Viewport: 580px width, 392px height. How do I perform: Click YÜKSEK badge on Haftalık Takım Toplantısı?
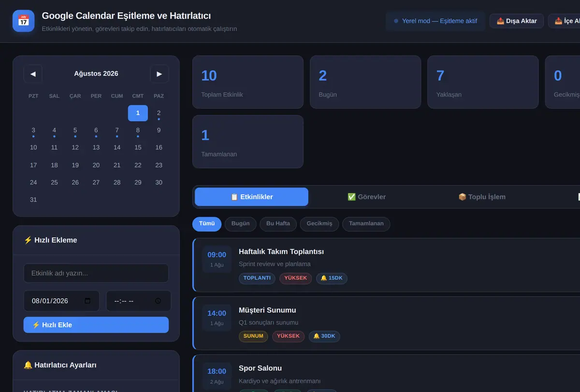[296, 278]
